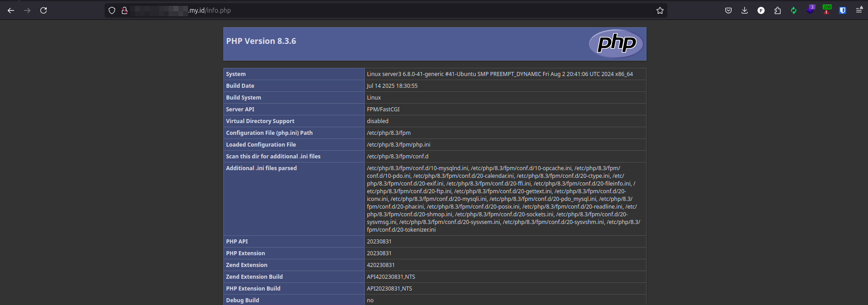The width and height of the screenshot is (868, 305).
Task: Open the round F account icon
Action: pos(761,10)
